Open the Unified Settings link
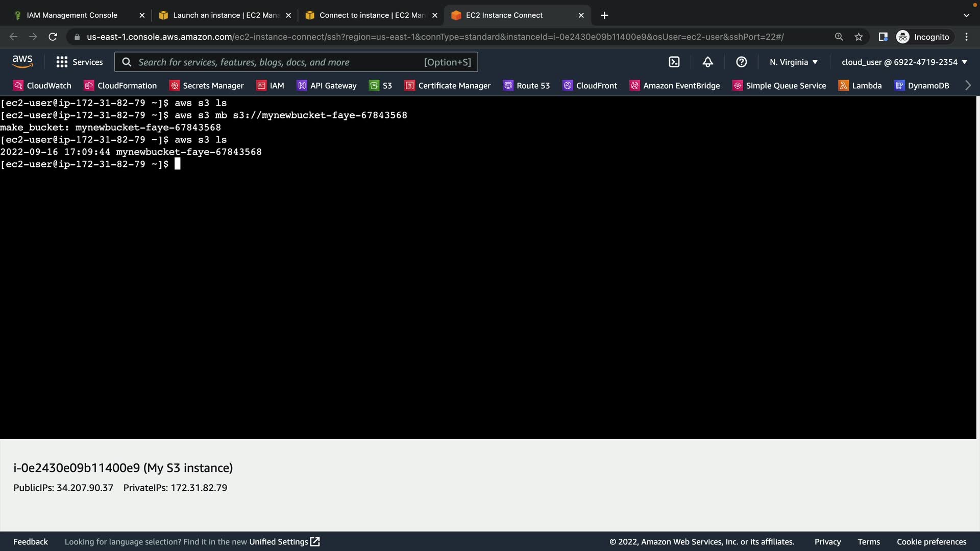The width and height of the screenshot is (980, 551). (284, 542)
